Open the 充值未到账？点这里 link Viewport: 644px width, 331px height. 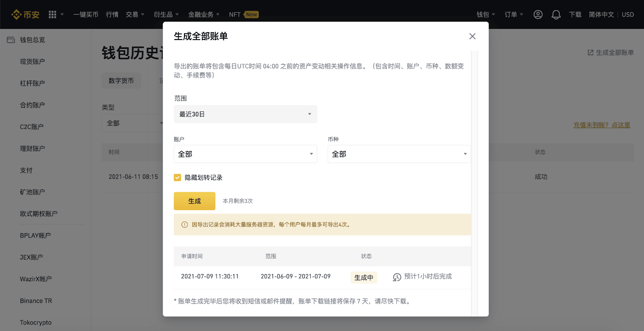point(601,125)
